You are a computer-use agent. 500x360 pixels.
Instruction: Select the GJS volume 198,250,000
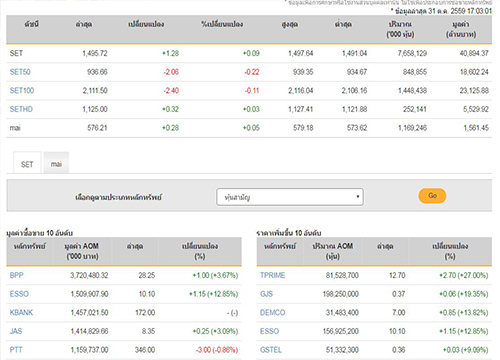click(341, 294)
